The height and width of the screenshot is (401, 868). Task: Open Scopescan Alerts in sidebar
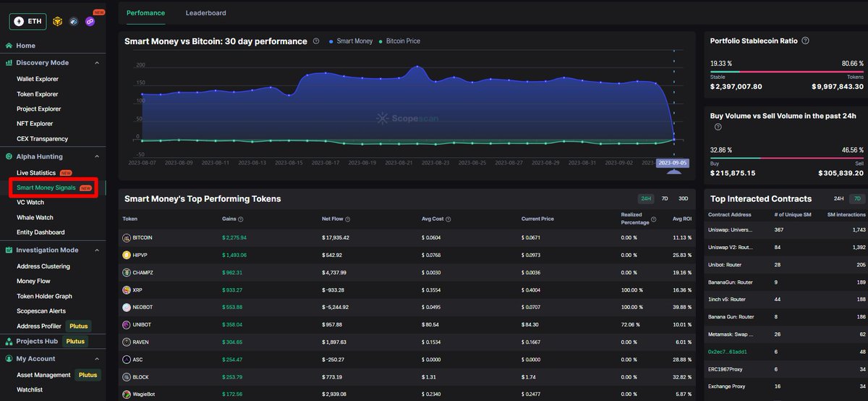click(41, 311)
